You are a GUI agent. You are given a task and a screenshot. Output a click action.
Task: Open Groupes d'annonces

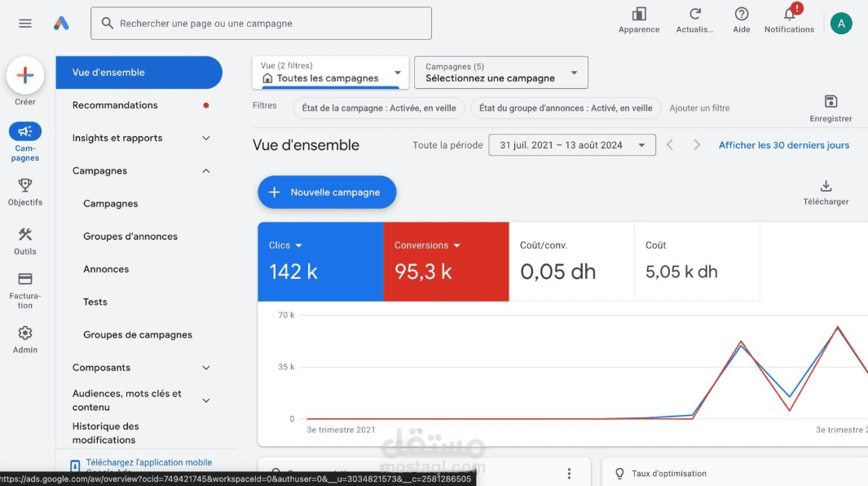[130, 236]
